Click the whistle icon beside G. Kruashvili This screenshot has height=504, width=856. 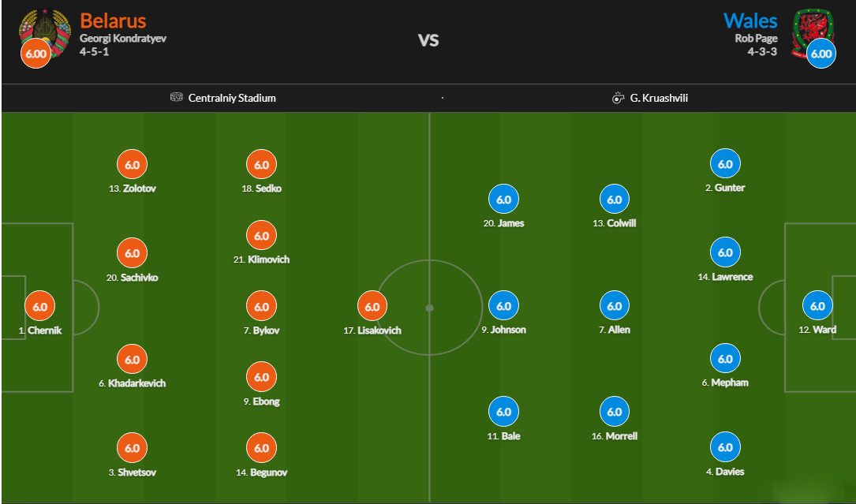pos(619,99)
